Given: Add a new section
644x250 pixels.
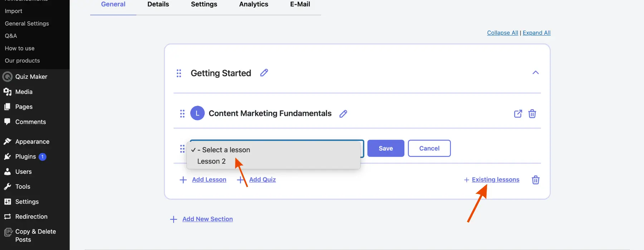Looking at the screenshot, I should coord(207,219).
